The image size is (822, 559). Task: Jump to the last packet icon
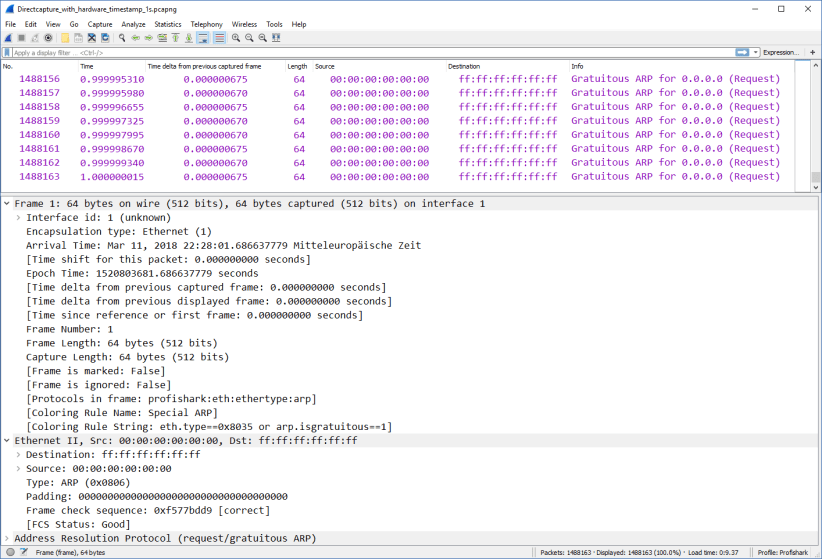click(189, 38)
